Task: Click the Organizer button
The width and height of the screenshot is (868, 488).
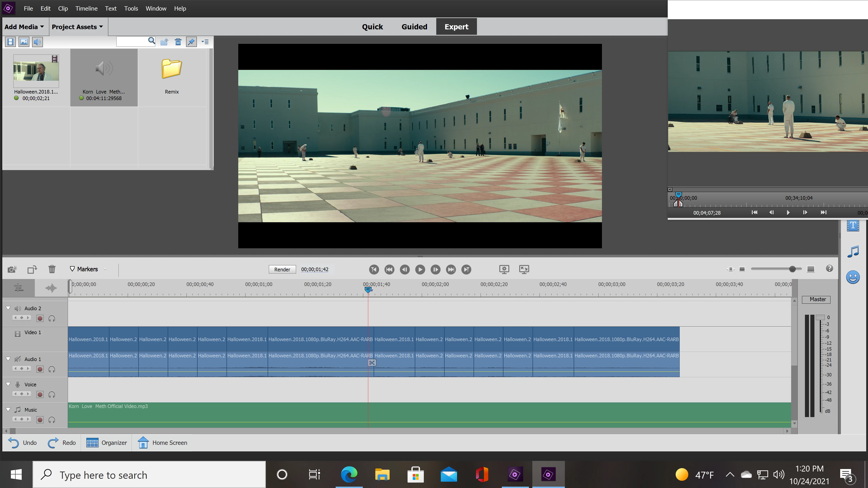Action: [106, 443]
